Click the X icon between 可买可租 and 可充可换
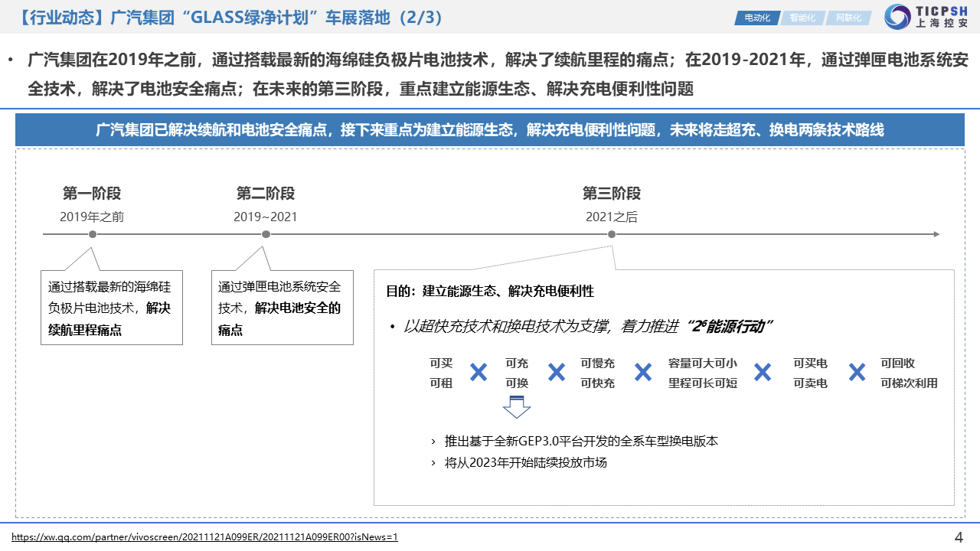Screen dimensions: 980x551 (x=479, y=373)
